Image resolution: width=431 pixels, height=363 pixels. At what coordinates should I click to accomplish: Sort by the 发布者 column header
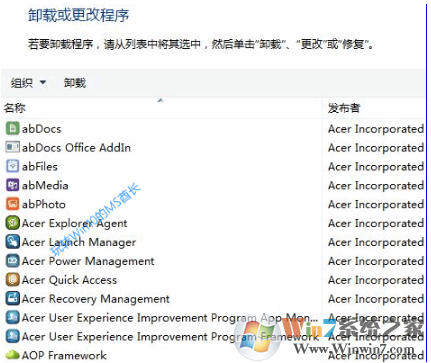tap(344, 108)
